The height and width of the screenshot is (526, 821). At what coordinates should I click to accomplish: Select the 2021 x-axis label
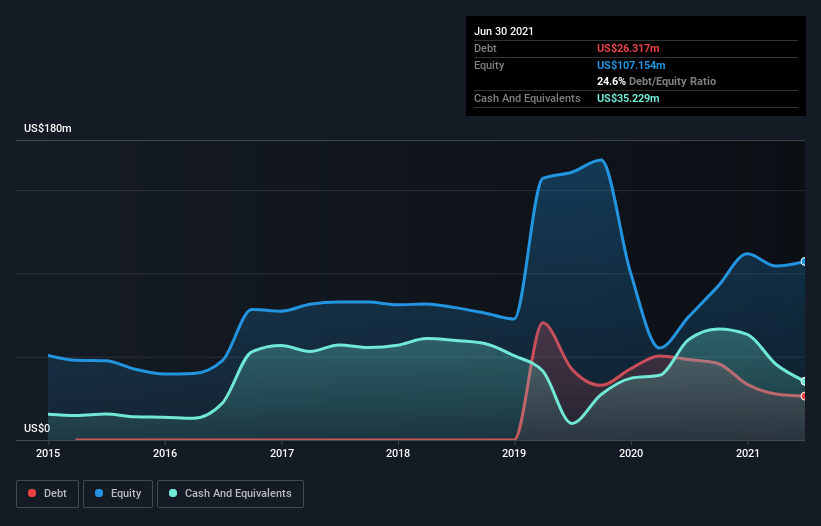[748, 453]
